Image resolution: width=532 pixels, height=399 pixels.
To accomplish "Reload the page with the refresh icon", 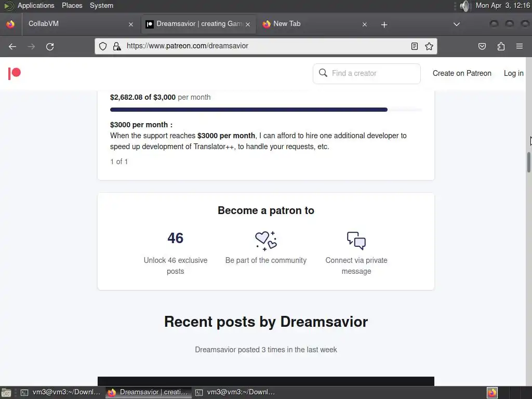I will pyautogui.click(x=50, y=46).
